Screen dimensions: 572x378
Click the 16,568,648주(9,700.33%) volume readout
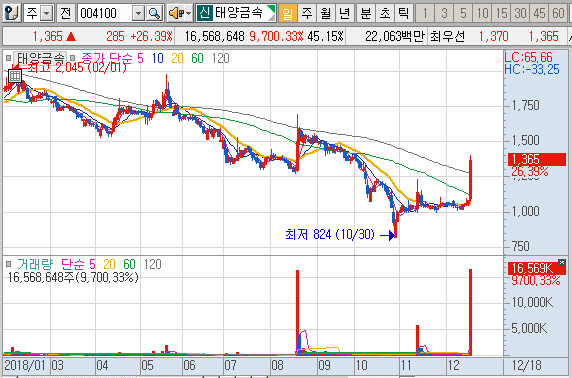[x=73, y=277]
